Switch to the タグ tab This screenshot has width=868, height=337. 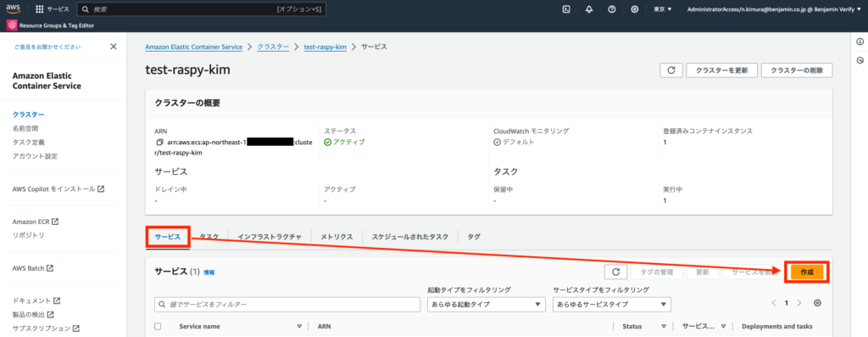pos(474,236)
